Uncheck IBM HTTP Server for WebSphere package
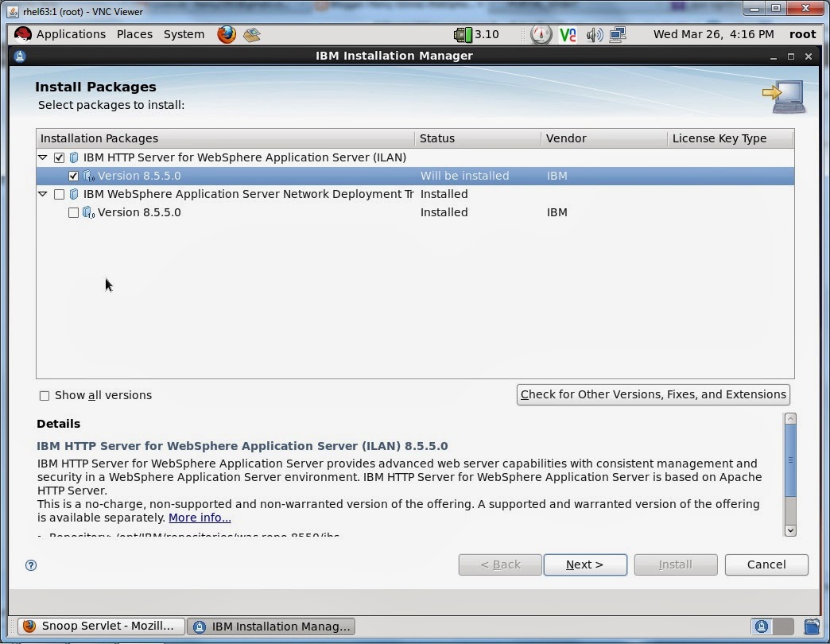830x644 pixels. tap(59, 157)
